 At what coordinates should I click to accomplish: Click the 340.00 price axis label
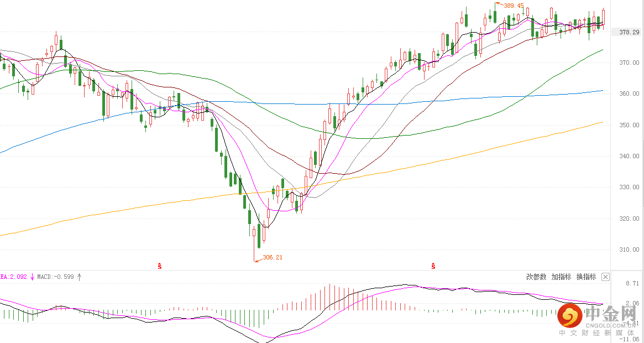pos(630,156)
